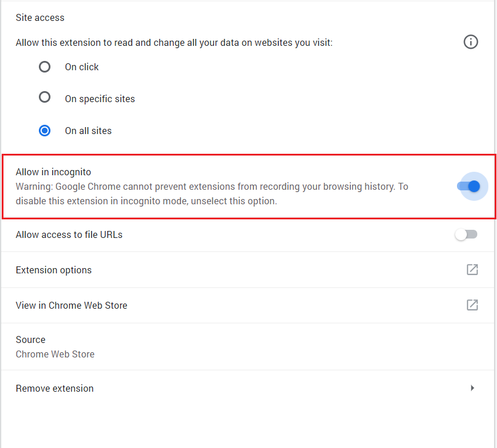Select the On click radio button
The width and height of the screenshot is (497, 448).
pyautogui.click(x=45, y=67)
